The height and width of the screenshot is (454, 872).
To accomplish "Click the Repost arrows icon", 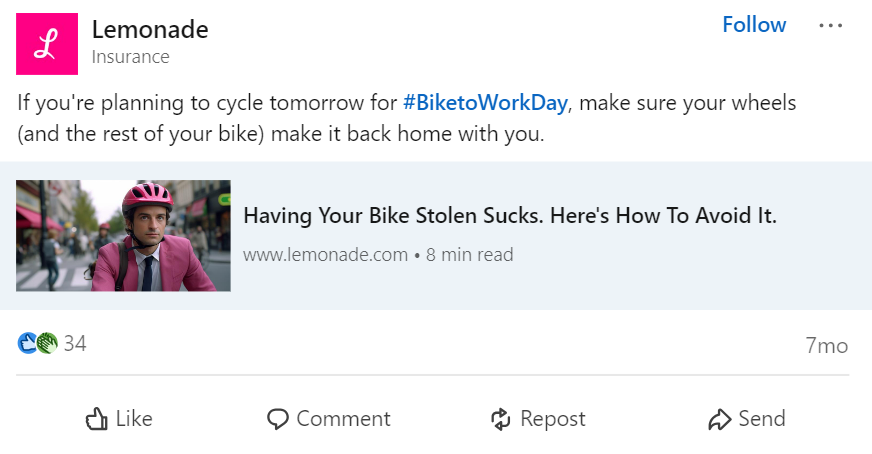I will (x=501, y=419).
